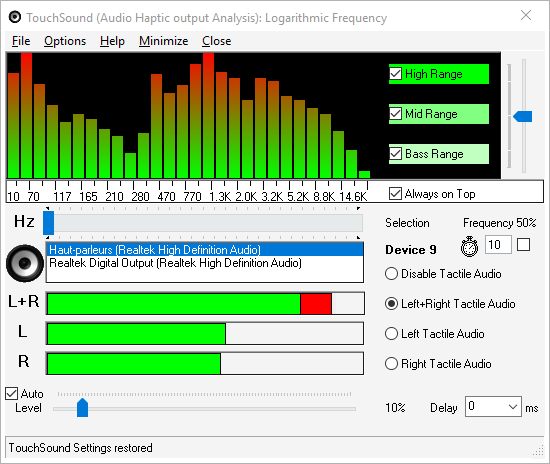
Task: Click the TouchSound app icon in title bar
Action: 15,17
